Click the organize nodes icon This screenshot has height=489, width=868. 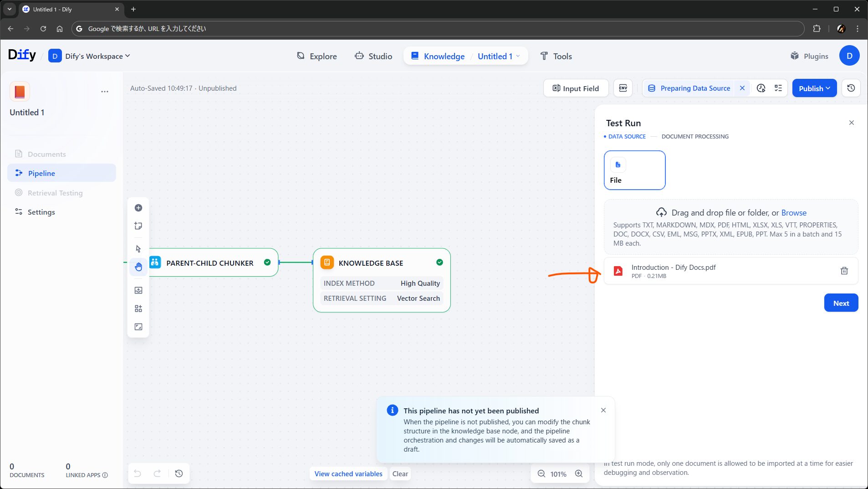click(x=138, y=309)
